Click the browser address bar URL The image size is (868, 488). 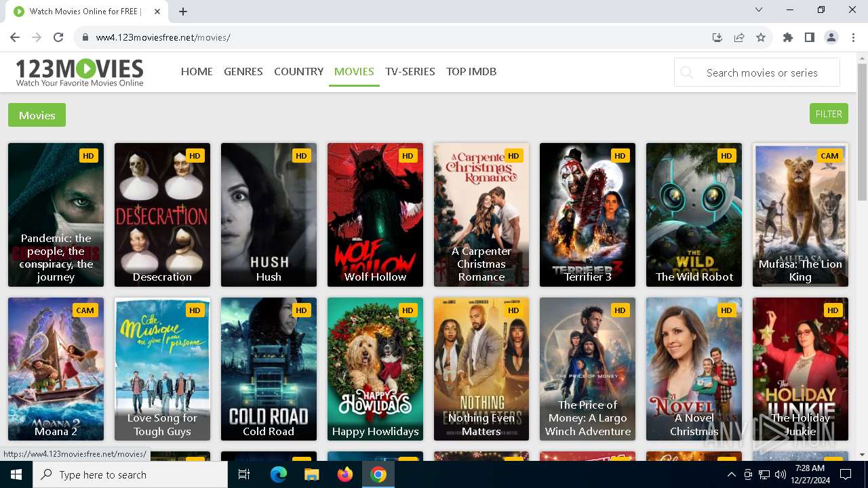pos(163,37)
